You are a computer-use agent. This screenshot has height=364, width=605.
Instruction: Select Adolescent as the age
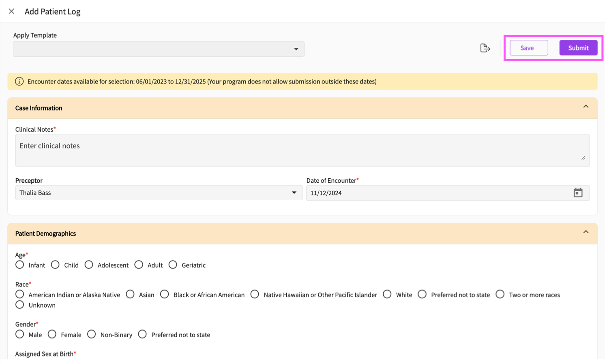click(89, 265)
